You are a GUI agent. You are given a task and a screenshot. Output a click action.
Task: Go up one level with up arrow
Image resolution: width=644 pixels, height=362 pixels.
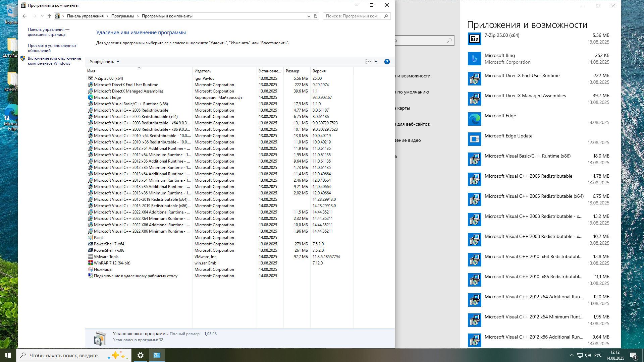49,16
